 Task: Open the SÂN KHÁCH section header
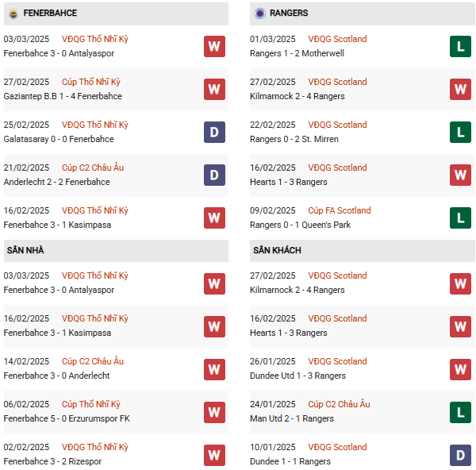click(x=277, y=251)
